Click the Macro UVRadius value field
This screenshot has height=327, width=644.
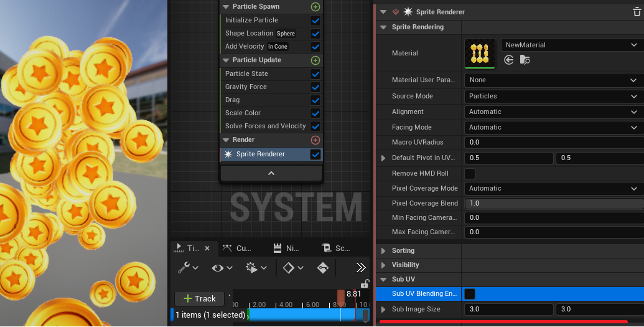[x=554, y=142]
